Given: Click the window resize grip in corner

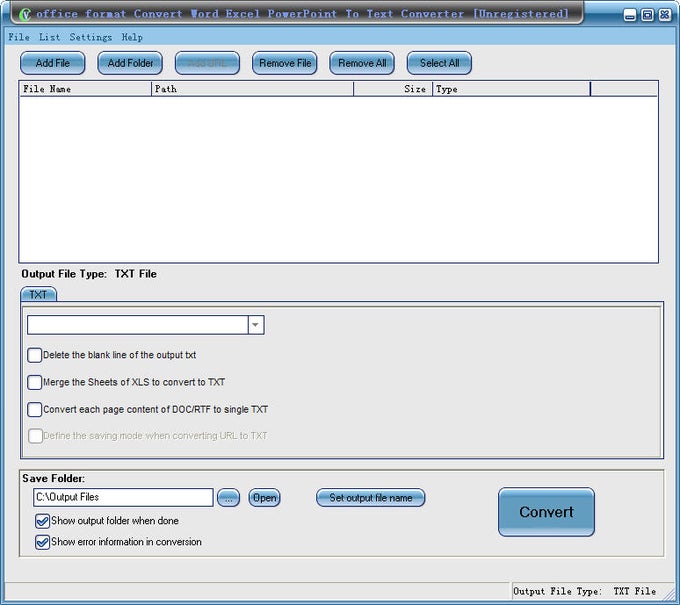Looking at the screenshot, I should pyautogui.click(x=670, y=594).
